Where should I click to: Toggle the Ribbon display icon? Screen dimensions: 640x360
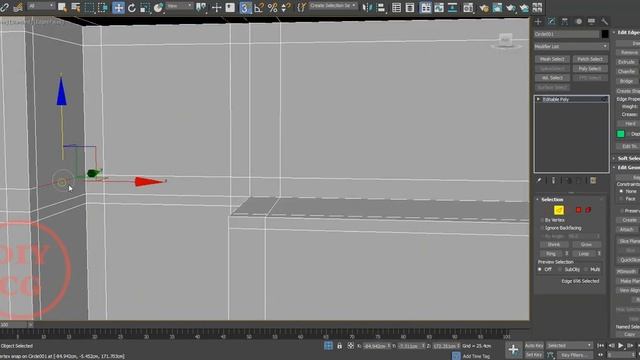425,7
